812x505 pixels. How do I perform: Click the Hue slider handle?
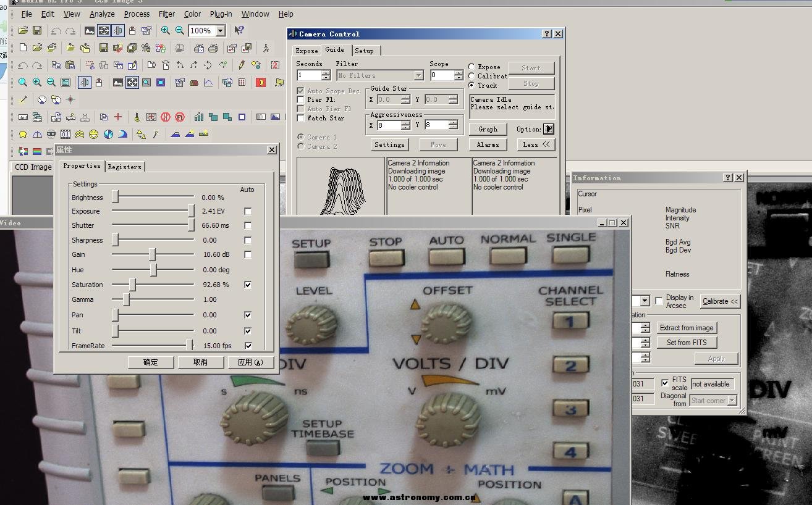(x=153, y=270)
